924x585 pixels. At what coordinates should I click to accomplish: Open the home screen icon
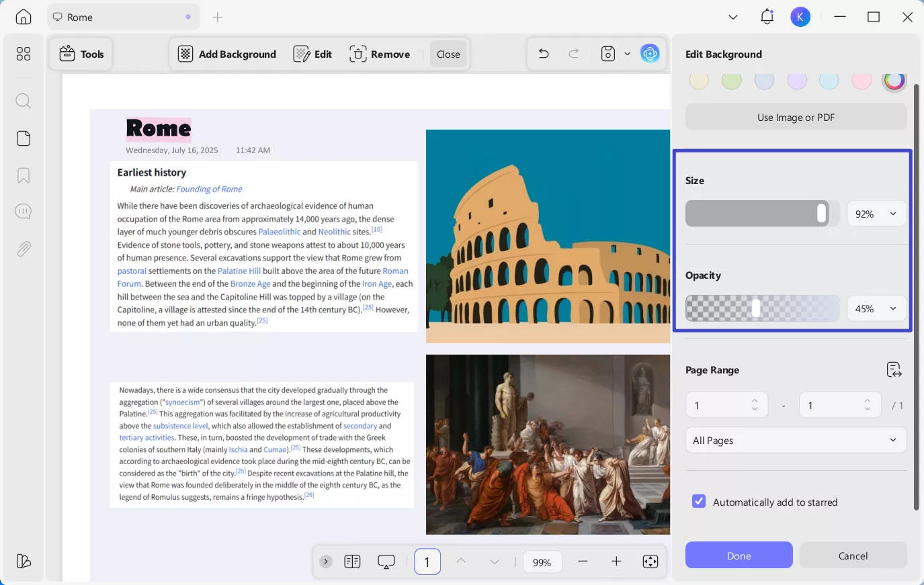coord(24,17)
